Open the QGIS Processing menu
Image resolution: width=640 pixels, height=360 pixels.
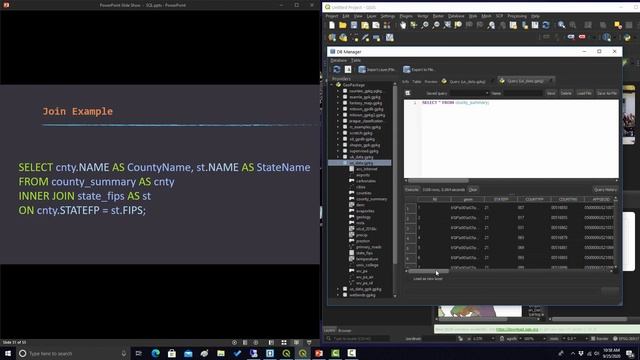[517, 16]
